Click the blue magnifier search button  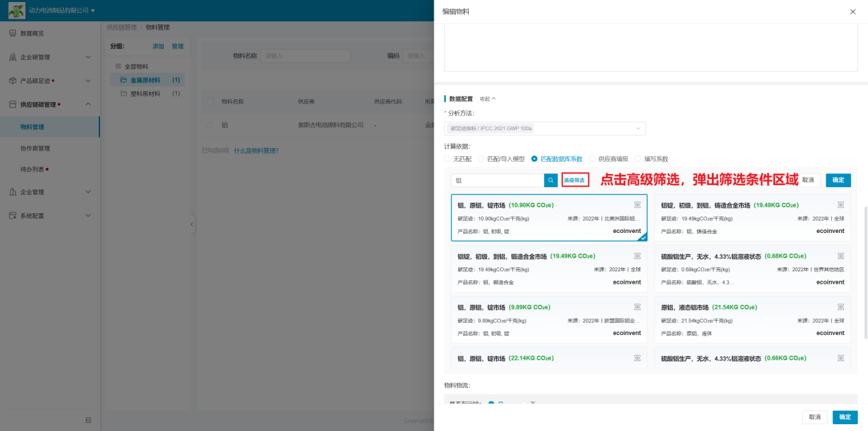pos(551,180)
